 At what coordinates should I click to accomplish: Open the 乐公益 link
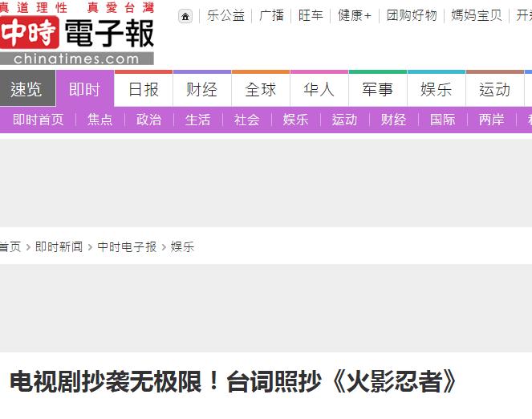(x=225, y=15)
